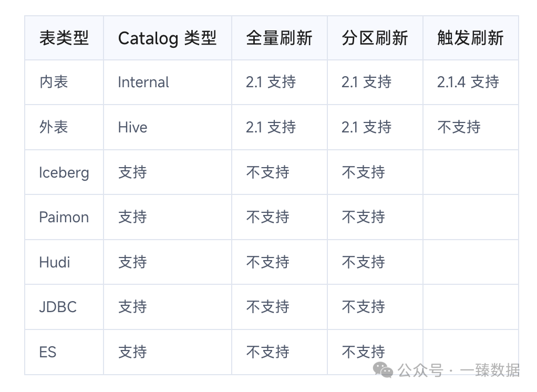Image resolution: width=537 pixels, height=392 pixels.
Task: Click the 表类型 column header
Action: click(x=64, y=38)
